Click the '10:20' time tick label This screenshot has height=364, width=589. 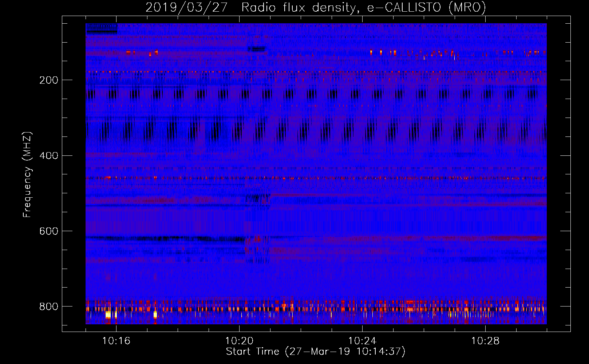tap(239, 341)
